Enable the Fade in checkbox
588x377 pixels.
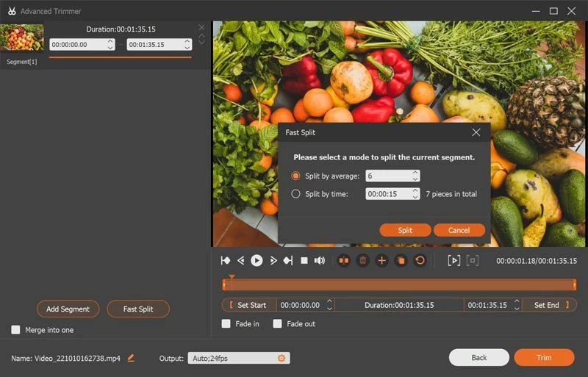pyautogui.click(x=226, y=323)
